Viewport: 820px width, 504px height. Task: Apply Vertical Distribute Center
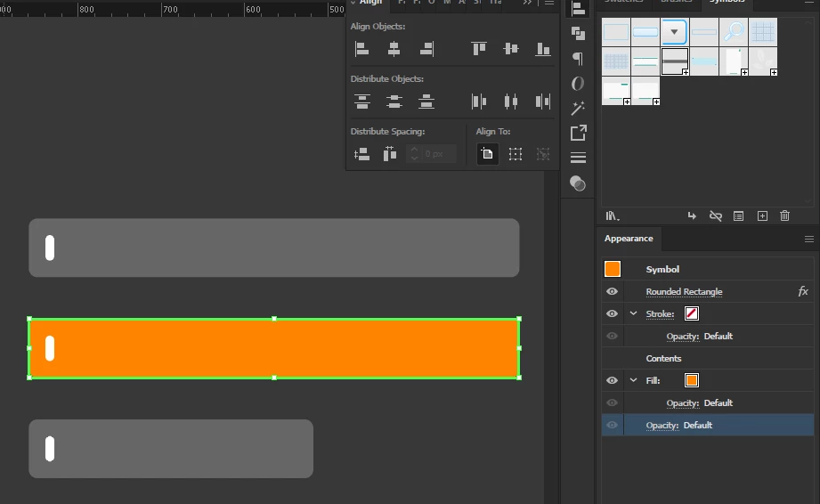coord(394,102)
